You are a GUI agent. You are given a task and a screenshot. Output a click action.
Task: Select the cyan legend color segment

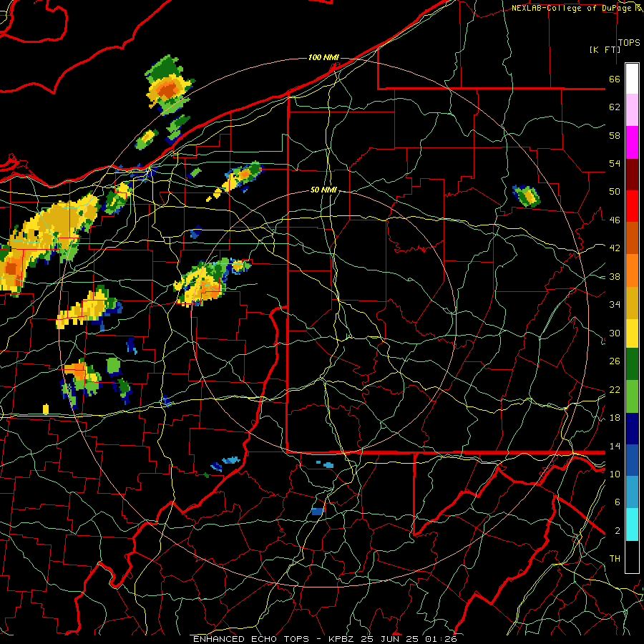632,525
